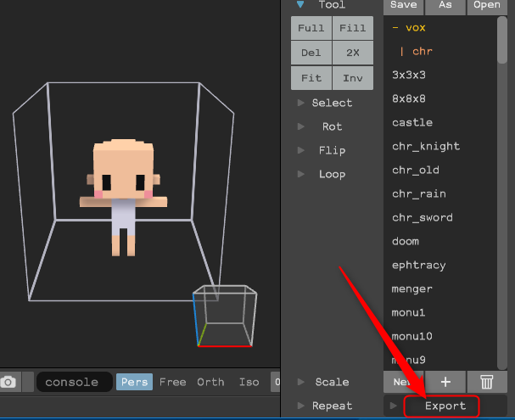This screenshot has width=515, height=420.
Task: Open the doom model
Action: [406, 241]
